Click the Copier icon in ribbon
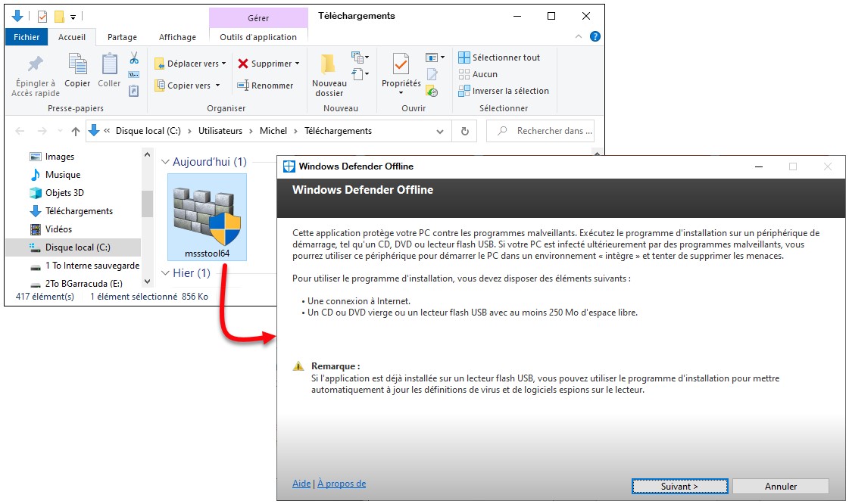This screenshot has width=849, height=504. (x=77, y=64)
